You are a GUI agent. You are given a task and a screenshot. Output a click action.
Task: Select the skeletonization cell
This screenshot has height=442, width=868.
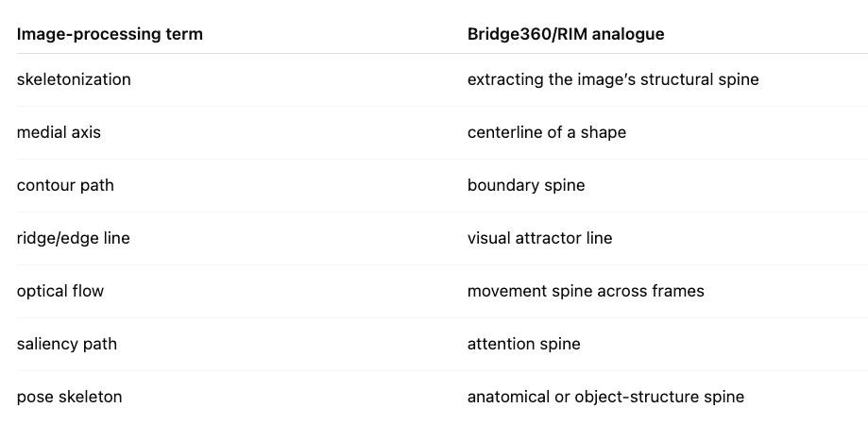point(74,79)
